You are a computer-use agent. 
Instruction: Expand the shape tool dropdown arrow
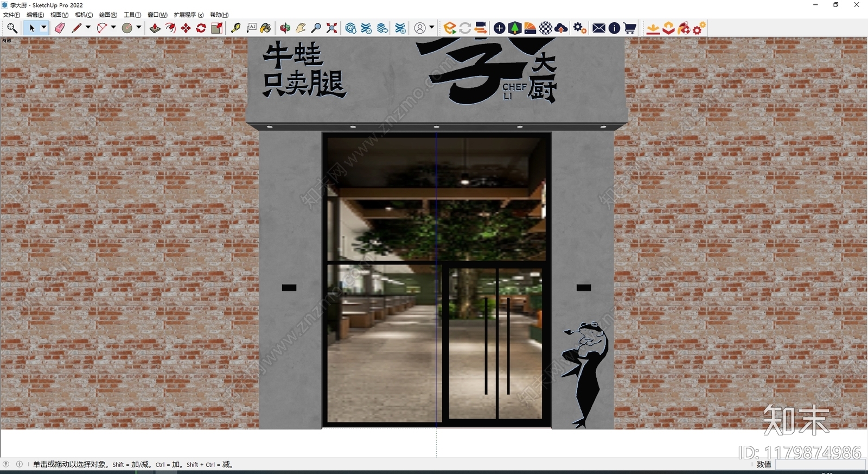(x=139, y=27)
